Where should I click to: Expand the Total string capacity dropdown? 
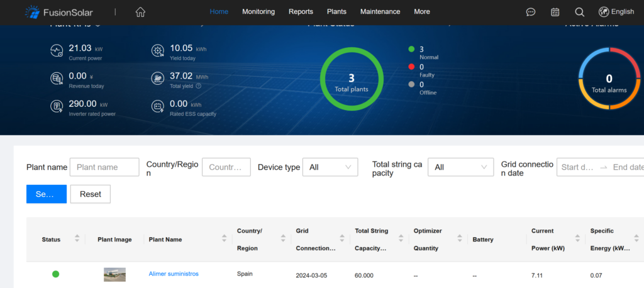click(x=460, y=167)
